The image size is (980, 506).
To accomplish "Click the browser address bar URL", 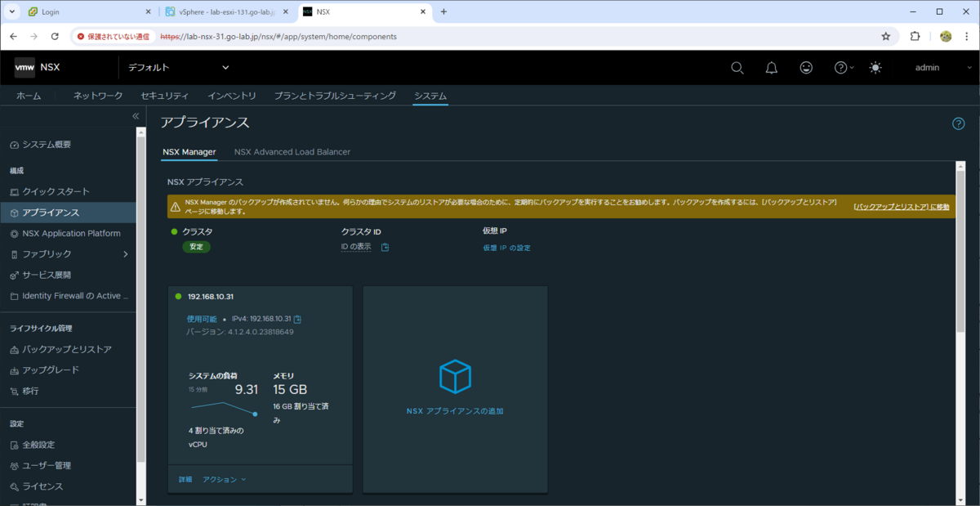I will tap(278, 37).
